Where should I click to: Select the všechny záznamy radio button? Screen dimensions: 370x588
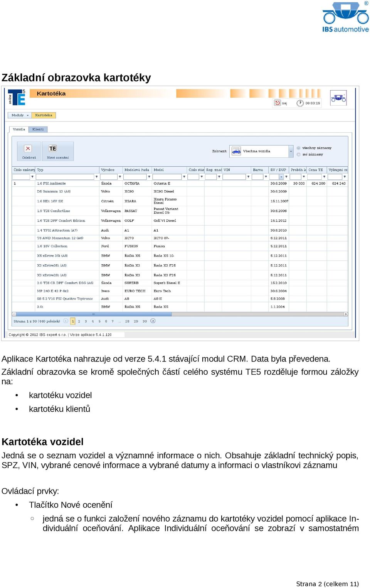pos(298,148)
